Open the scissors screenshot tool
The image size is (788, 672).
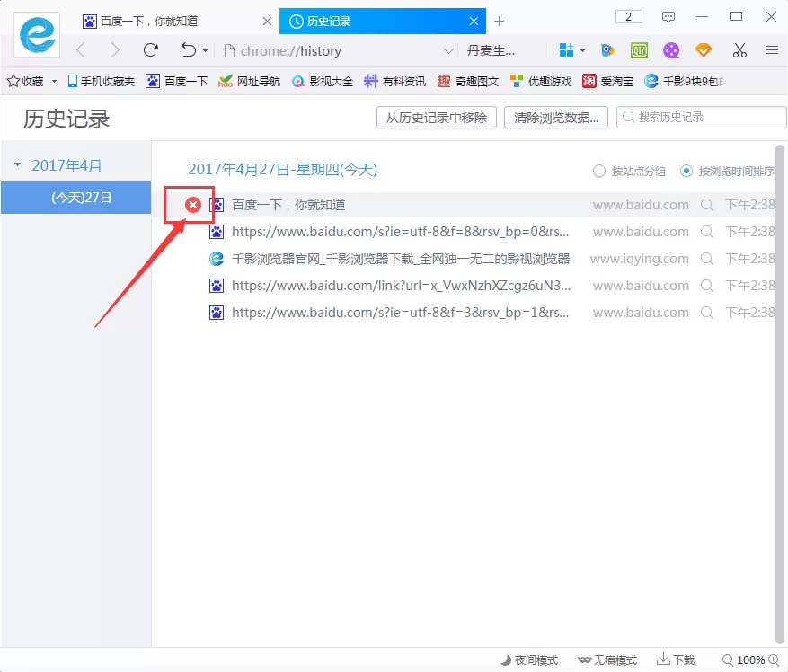[739, 50]
